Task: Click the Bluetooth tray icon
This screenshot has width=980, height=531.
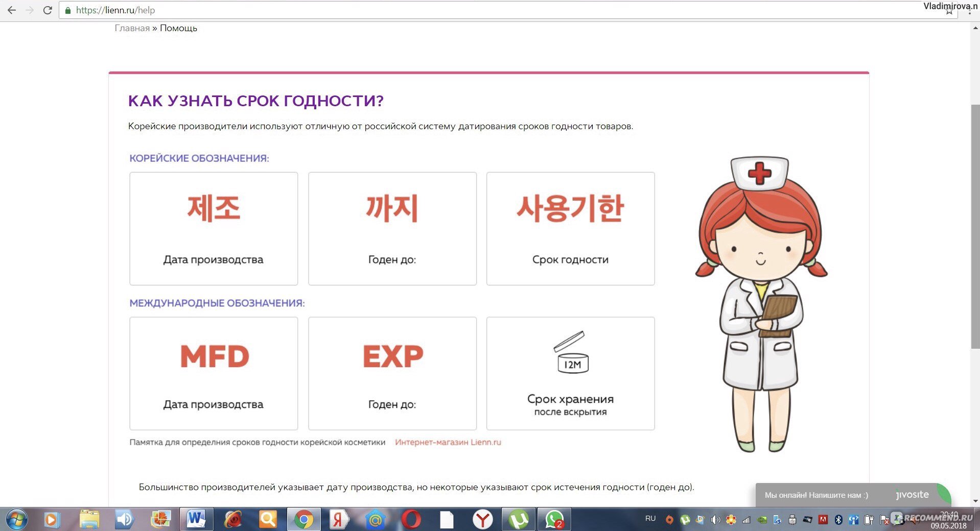Action: (838, 520)
